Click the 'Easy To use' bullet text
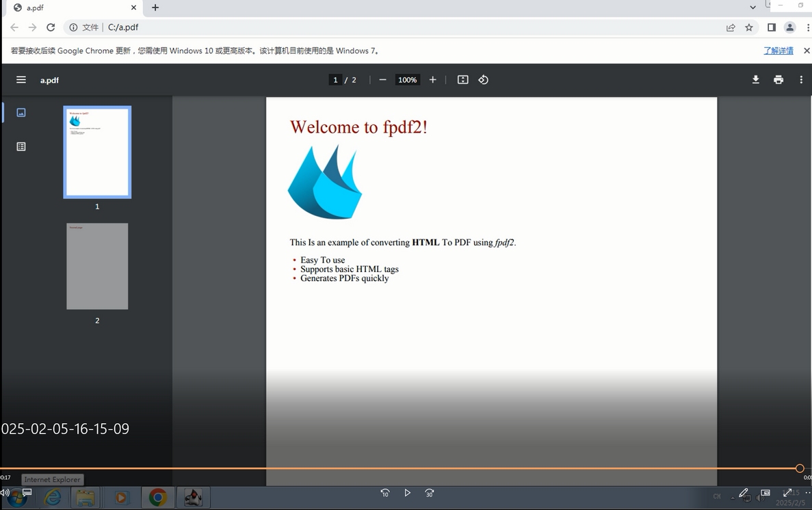Image resolution: width=812 pixels, height=510 pixels. coord(323,260)
